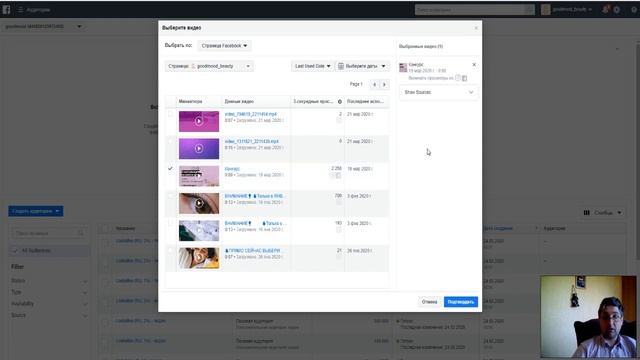640x360 pixels.
Task: Click the Confirm 'Подтвердить' blue button
Action: pos(461,302)
